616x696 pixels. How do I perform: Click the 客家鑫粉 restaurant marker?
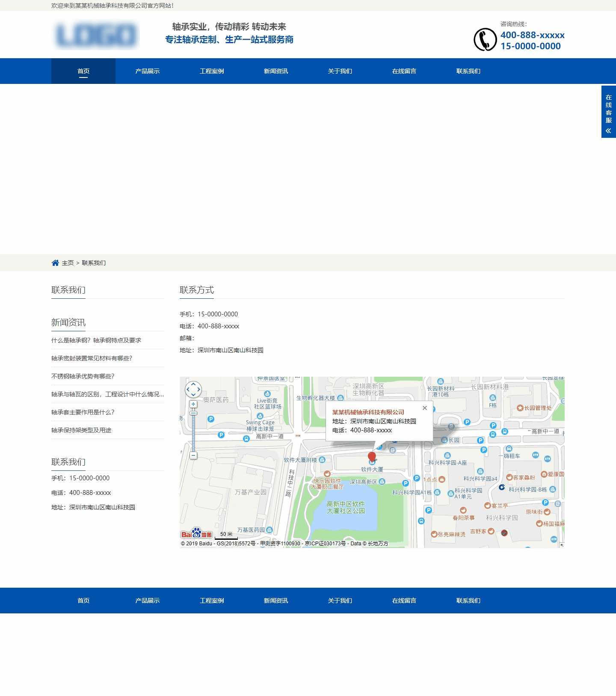click(x=509, y=477)
